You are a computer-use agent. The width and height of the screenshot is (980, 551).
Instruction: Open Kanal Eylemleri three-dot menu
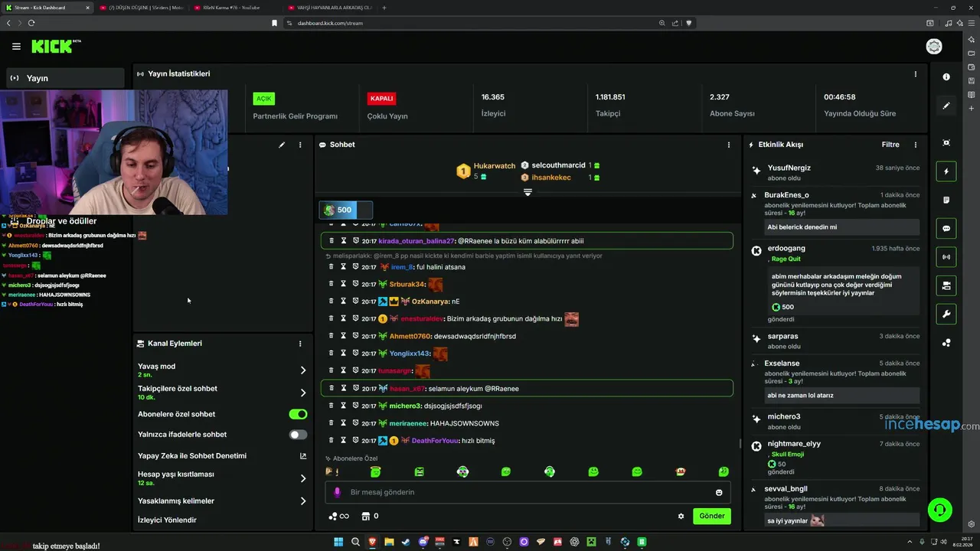300,344
